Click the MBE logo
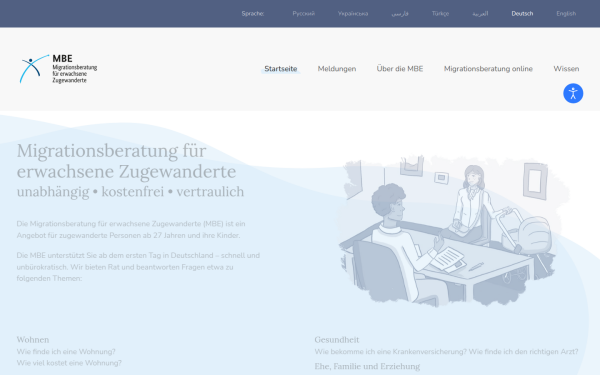Image resolution: width=600 pixels, height=375 pixels. [x=58, y=69]
